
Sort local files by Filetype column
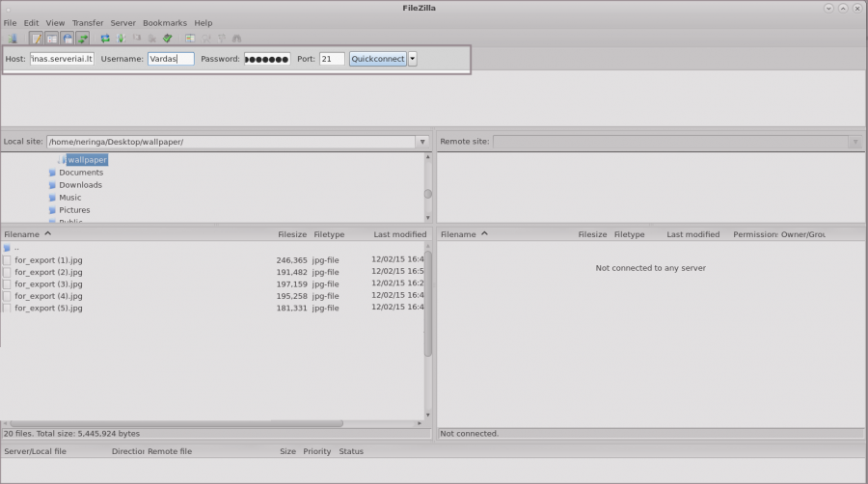[x=329, y=234]
